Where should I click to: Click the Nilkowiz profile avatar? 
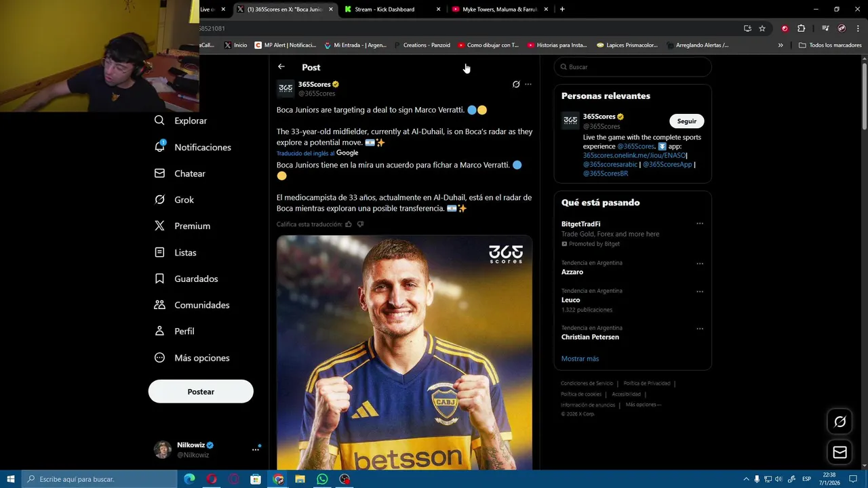pyautogui.click(x=163, y=449)
